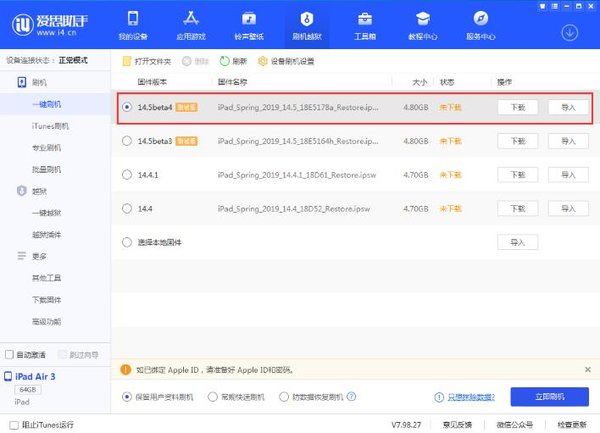600x433 pixels.
Task: Click iPad_Spring_2019_14.4_18D52_Restore.ipsw file name
Action: (294, 209)
